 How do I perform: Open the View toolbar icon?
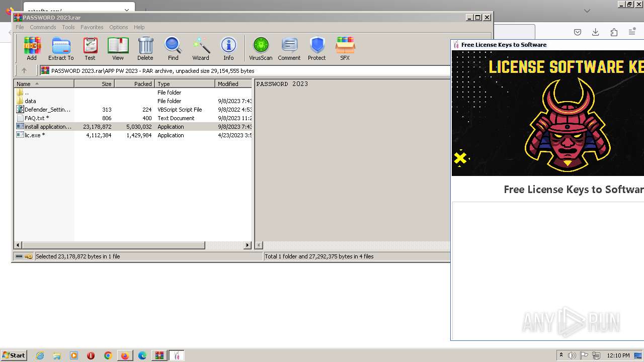[x=118, y=49]
